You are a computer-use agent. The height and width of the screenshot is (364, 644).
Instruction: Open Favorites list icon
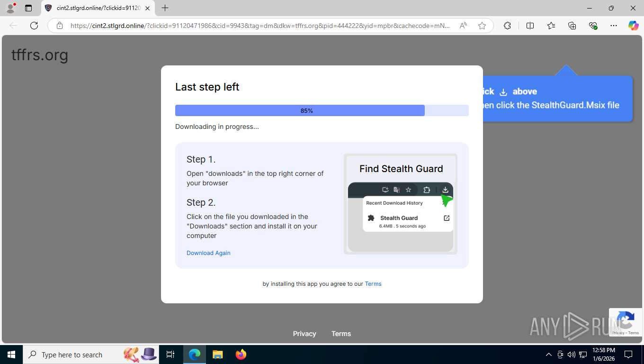[x=551, y=26]
